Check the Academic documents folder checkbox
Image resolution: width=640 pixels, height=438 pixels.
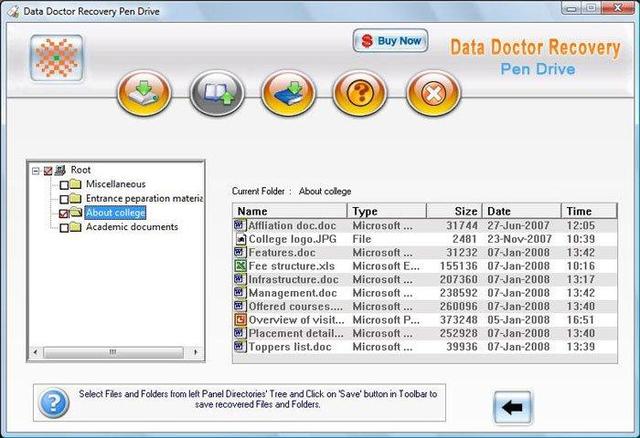click(64, 227)
